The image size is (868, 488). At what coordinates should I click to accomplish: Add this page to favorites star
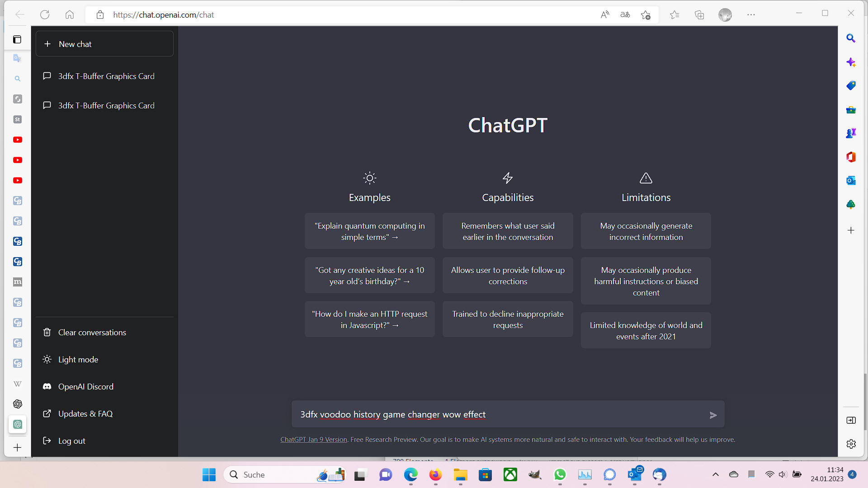pyautogui.click(x=646, y=15)
